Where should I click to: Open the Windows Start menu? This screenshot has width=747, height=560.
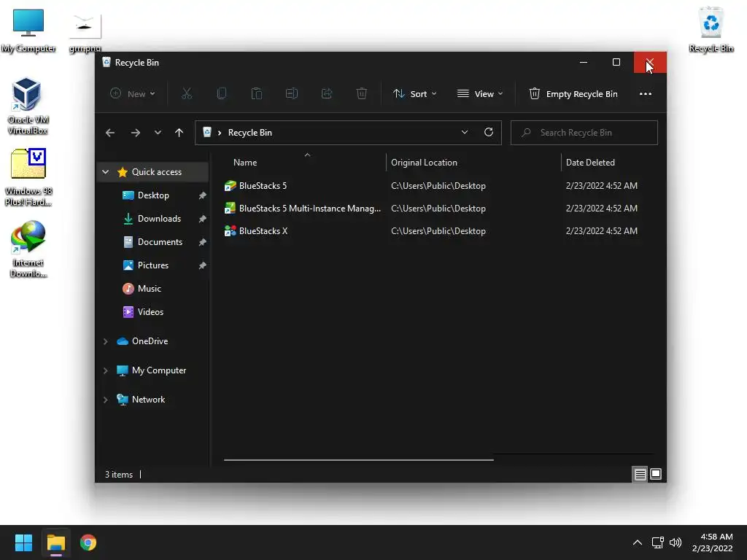click(24, 542)
